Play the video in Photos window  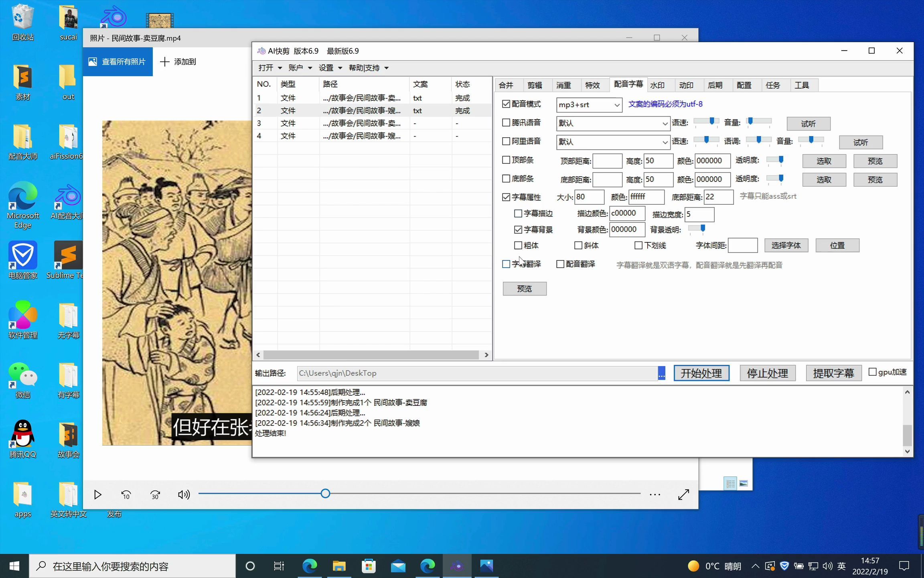pos(97,495)
